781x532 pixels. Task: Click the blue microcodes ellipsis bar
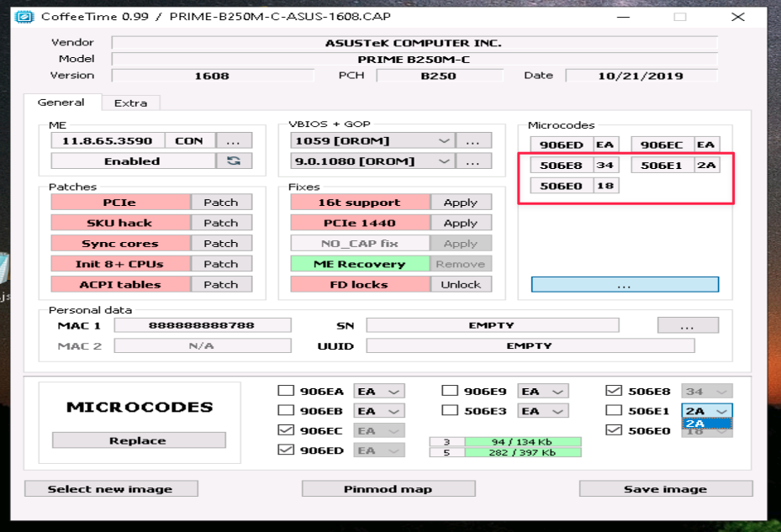625,284
